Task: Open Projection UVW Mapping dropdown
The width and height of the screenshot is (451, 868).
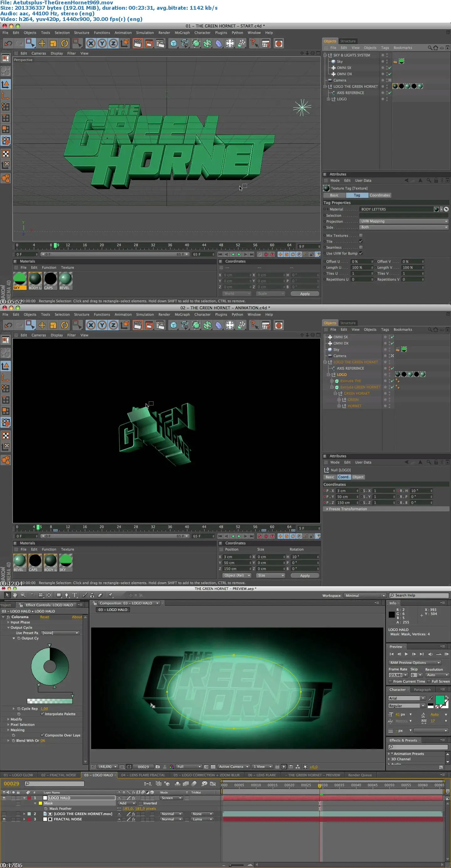Action: pos(404,221)
